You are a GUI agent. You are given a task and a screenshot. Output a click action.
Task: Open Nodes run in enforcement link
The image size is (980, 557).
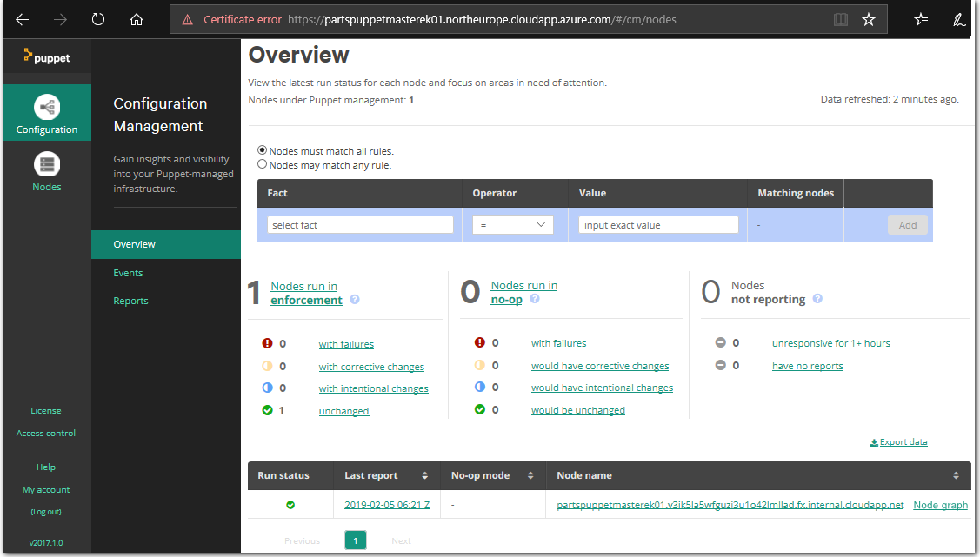[306, 294]
